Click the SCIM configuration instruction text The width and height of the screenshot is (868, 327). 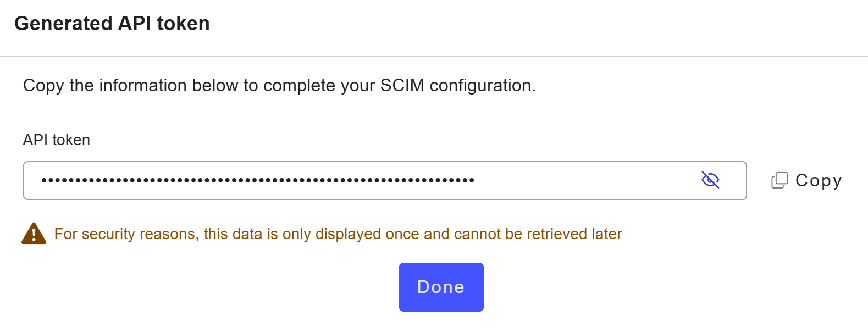point(279,86)
